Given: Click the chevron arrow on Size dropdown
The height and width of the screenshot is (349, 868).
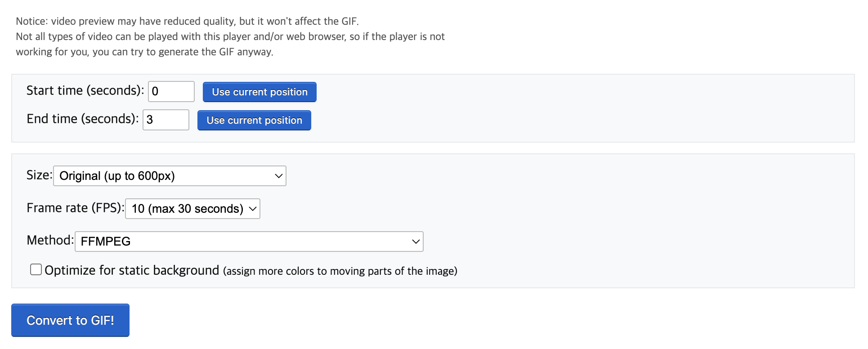Looking at the screenshot, I should [278, 176].
